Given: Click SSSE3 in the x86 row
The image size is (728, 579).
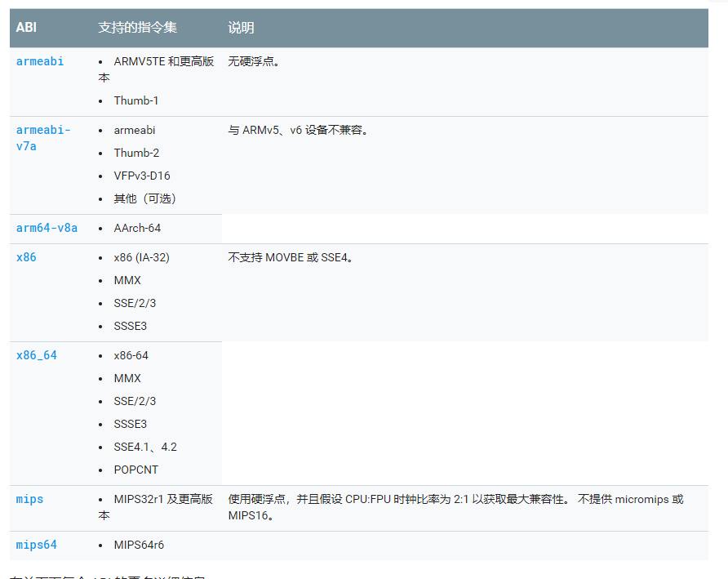Looking at the screenshot, I should [x=131, y=326].
